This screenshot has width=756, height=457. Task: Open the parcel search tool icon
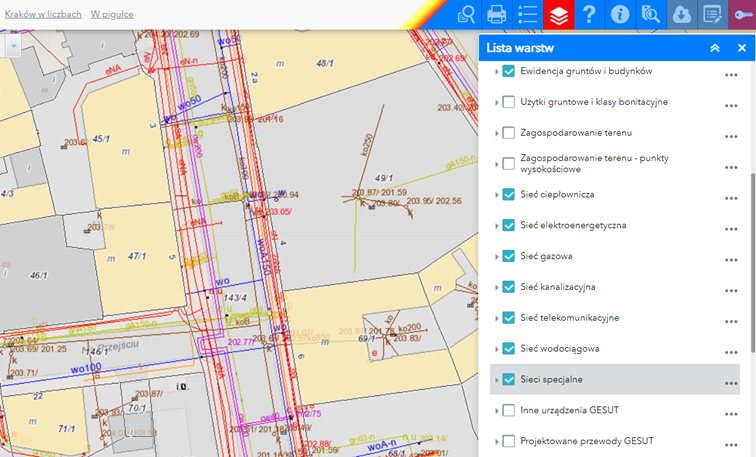pos(466,14)
